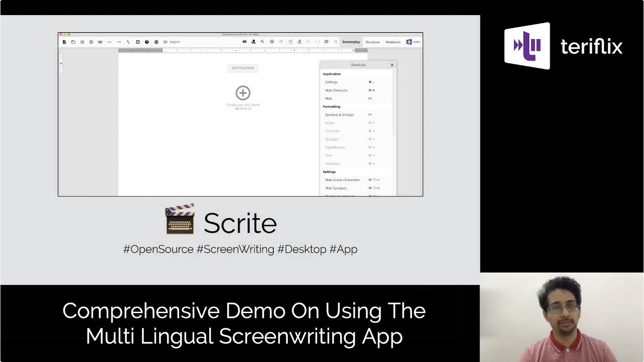Click the Scrite clapperboard typewriter logo
Image resolution: width=644 pixels, height=362 pixels.
[180, 220]
